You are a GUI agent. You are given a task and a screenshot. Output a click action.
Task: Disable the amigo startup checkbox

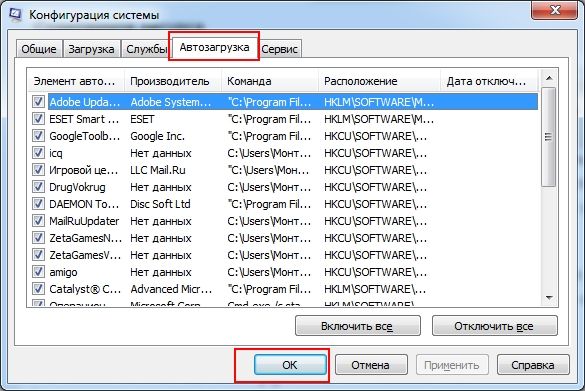[x=38, y=272]
